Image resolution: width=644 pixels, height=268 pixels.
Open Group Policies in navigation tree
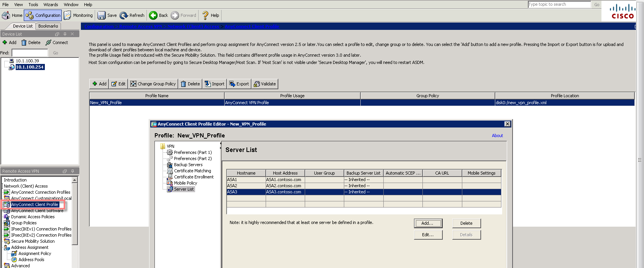(x=24, y=223)
